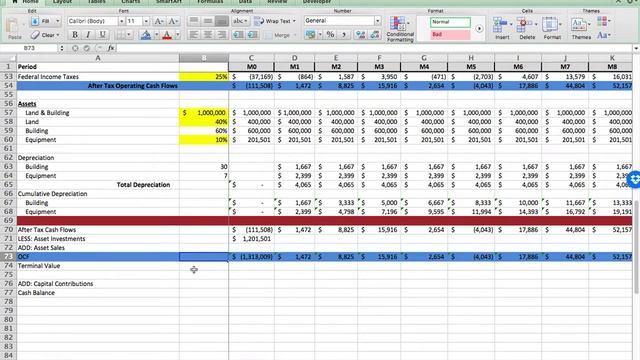Select the Terminal Value label cell

(x=98, y=266)
